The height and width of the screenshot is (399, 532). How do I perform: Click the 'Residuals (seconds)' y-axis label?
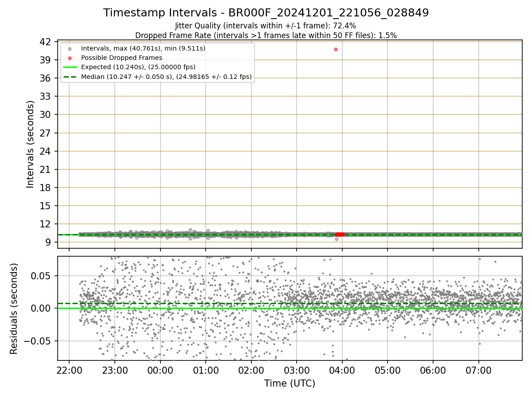[x=14, y=309]
